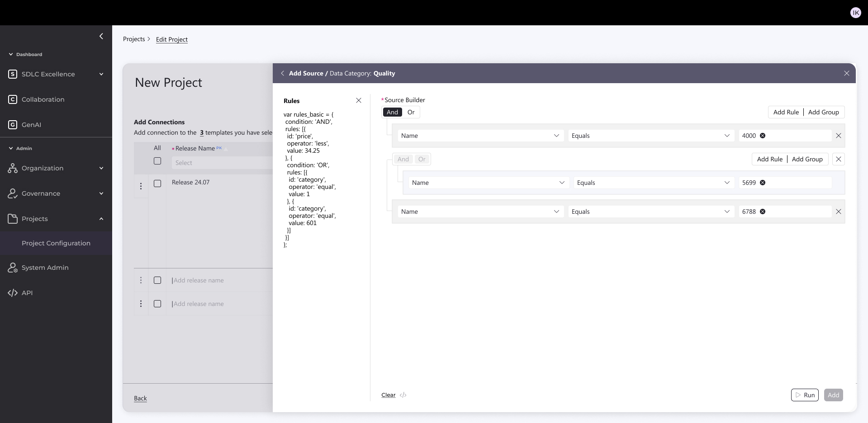The width and height of the screenshot is (868, 423).
Task: Remove the rule with value 6788
Action: tap(838, 211)
